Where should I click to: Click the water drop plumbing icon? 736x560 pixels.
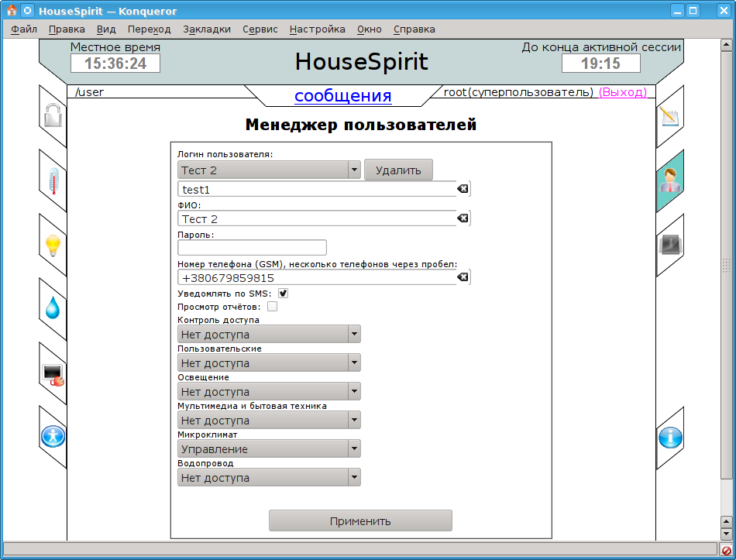[53, 309]
